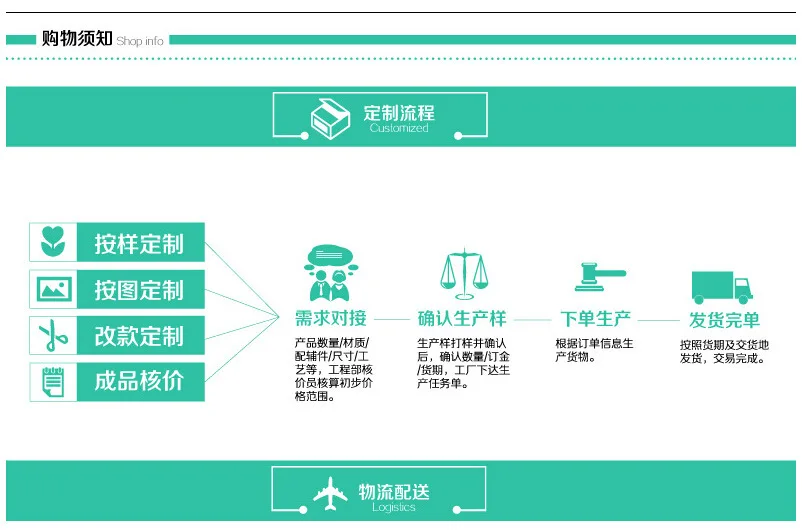Click the notepad icon next to 成品核价
The image size is (802, 530).
(53, 382)
